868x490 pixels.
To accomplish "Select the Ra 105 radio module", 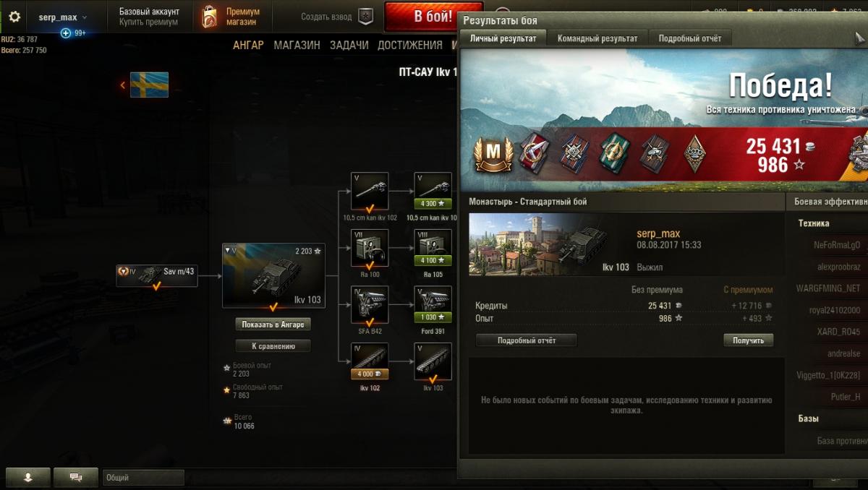I will coord(433,248).
